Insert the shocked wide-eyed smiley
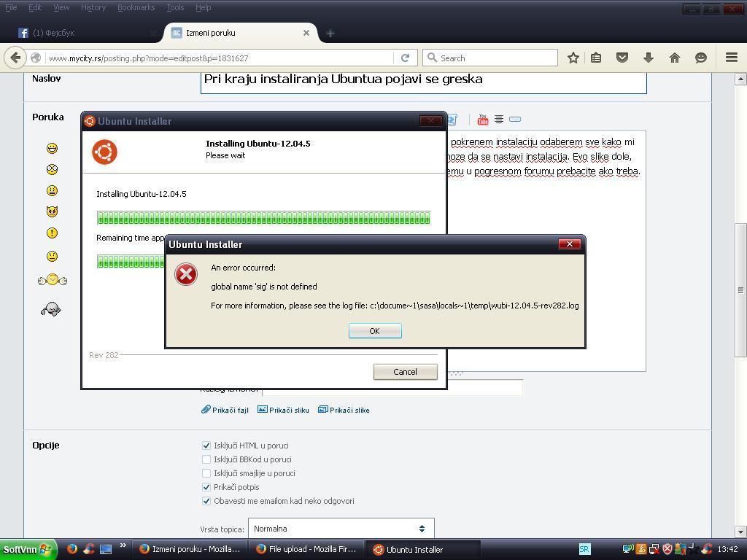The width and height of the screenshot is (747, 560). point(52,169)
